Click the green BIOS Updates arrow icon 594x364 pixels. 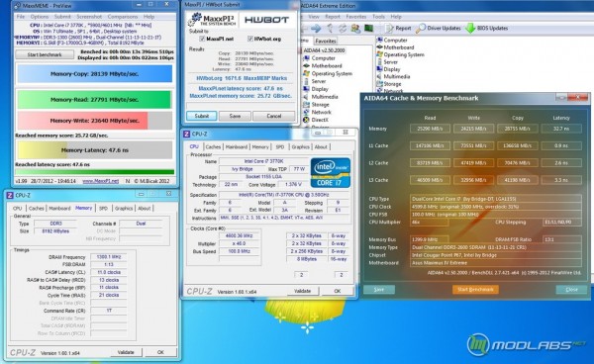click(470, 28)
